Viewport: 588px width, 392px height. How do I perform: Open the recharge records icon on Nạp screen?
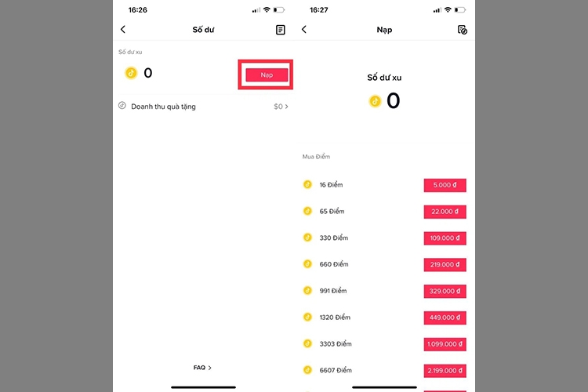point(462,30)
